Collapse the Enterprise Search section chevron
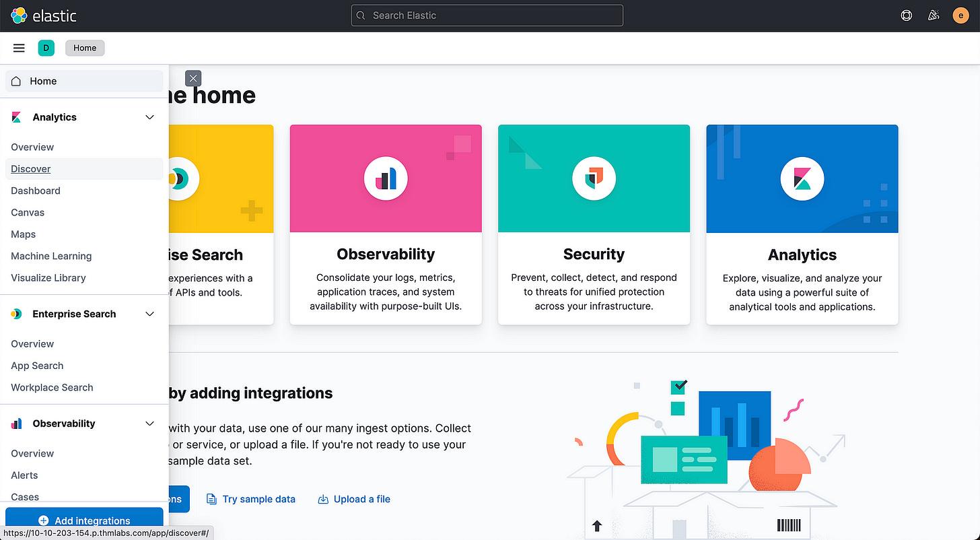 click(150, 314)
